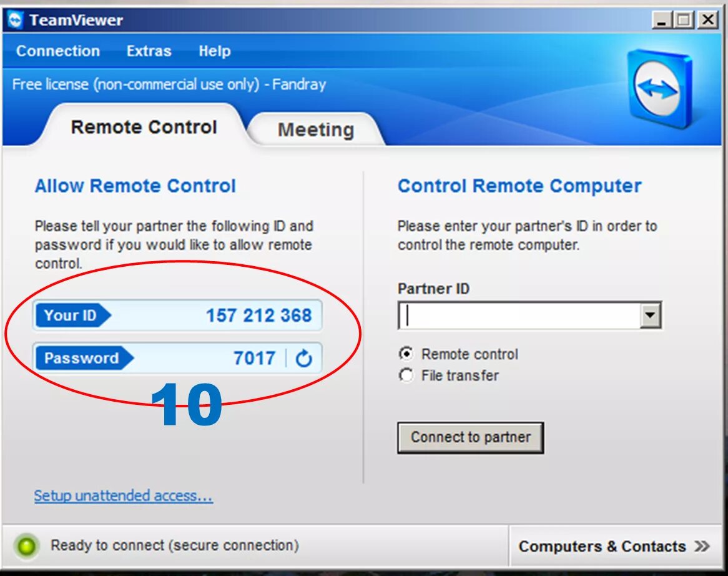The width and height of the screenshot is (728, 576).
Task: Refresh the random password icon
Action: [303, 359]
